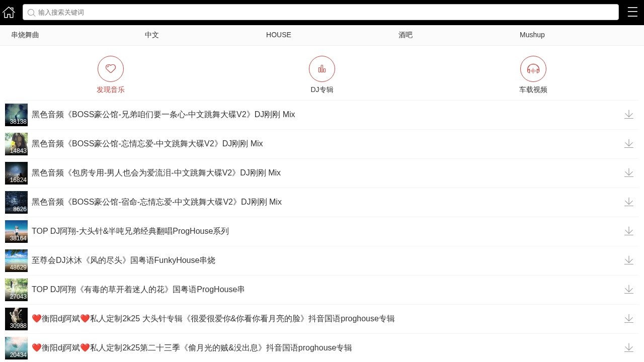Open TOP DJ阿翔《有毒的草开着迷人的花》
Screen dimensions: 644x362
(138, 290)
